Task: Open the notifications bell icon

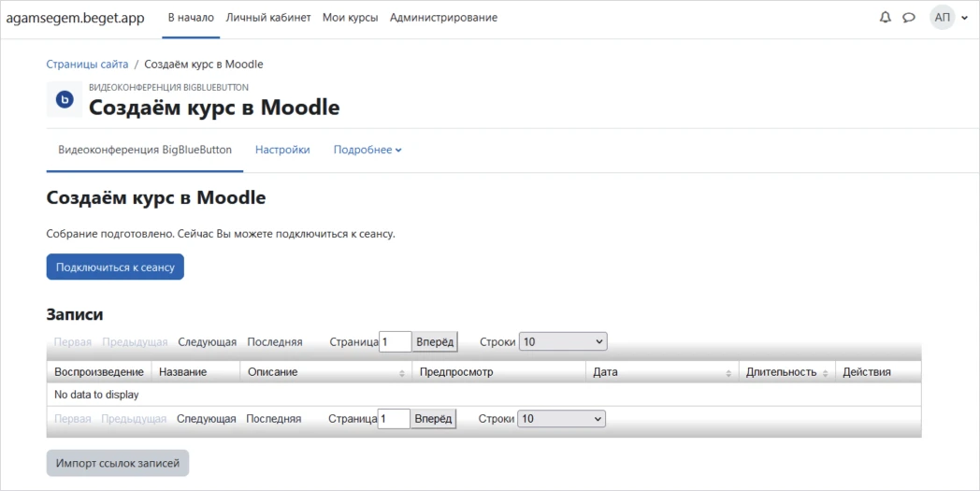Action: pos(885,18)
